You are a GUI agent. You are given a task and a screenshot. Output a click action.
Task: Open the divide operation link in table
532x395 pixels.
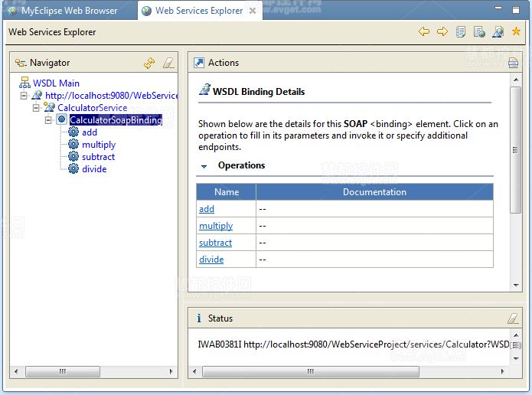click(x=211, y=260)
